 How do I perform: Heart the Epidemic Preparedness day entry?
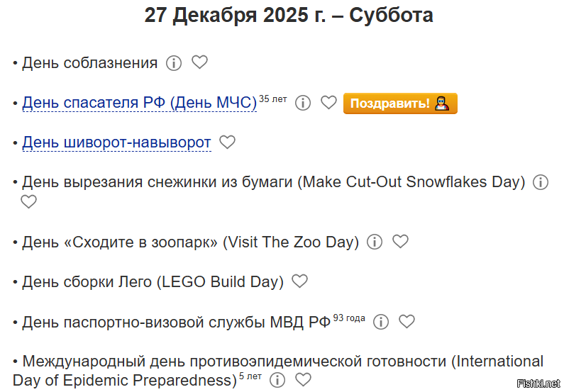pyautogui.click(x=303, y=379)
